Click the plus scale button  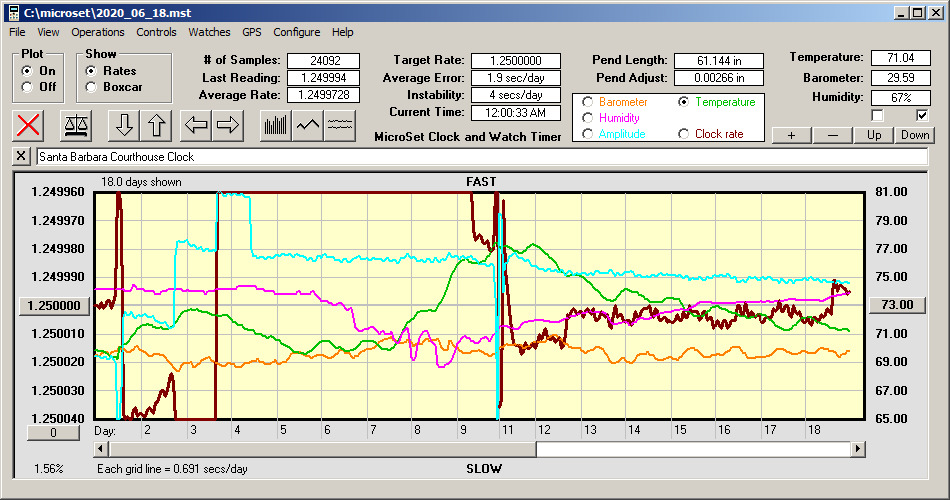[791, 135]
